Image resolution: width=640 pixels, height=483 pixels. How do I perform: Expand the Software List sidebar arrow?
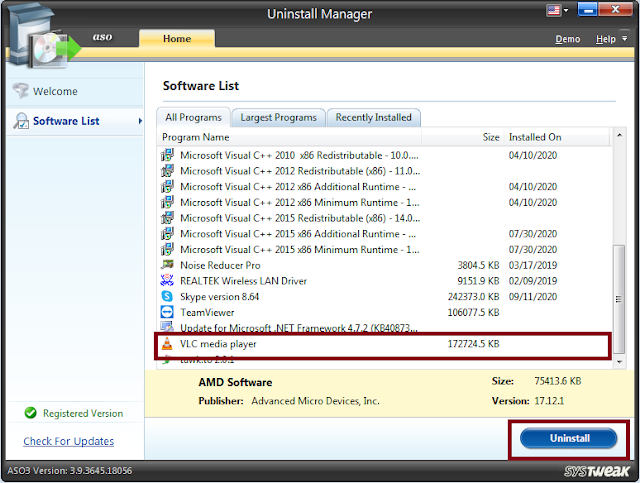coord(140,121)
